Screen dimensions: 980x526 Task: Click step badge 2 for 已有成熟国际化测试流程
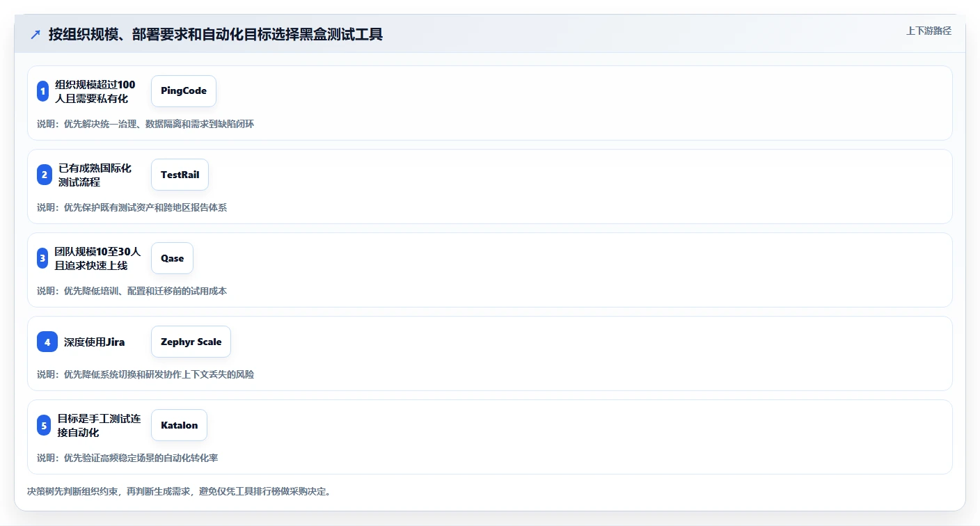45,175
